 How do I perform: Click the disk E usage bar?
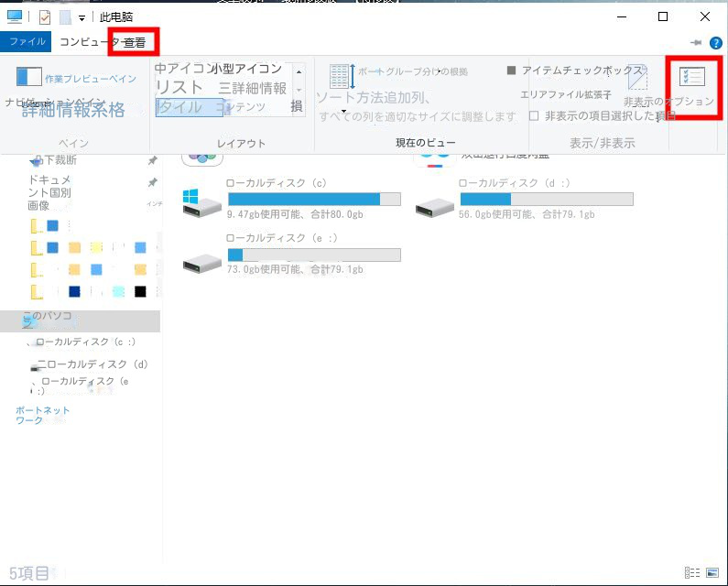(x=314, y=255)
